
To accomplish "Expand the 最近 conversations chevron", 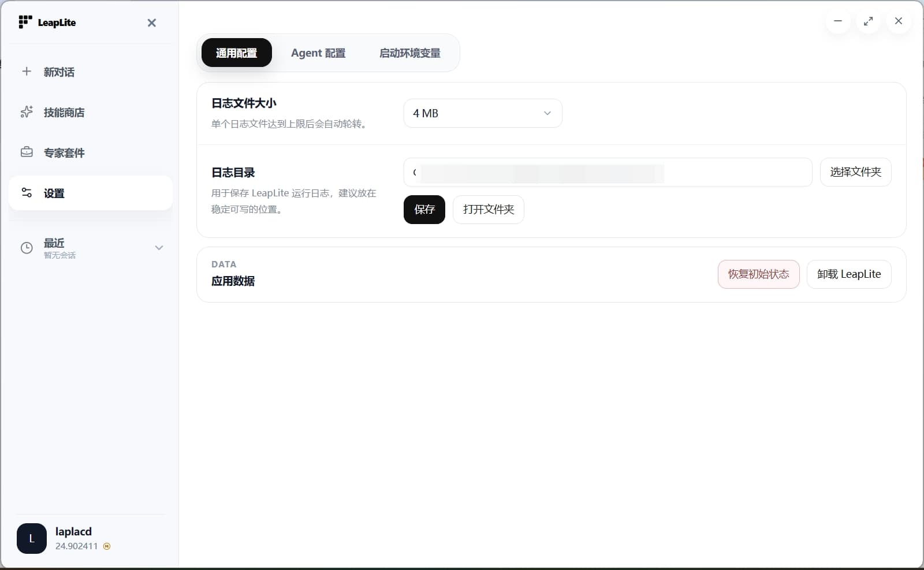I will (x=159, y=248).
